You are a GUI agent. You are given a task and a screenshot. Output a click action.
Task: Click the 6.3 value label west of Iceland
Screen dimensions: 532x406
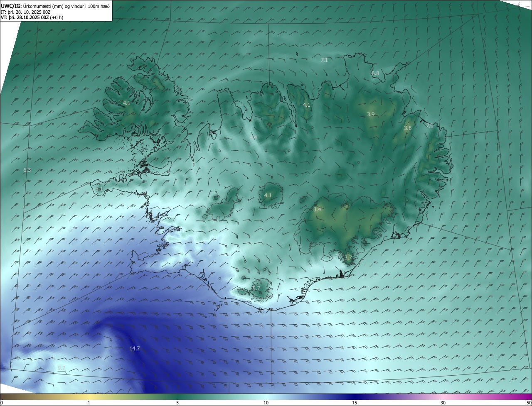coord(27,170)
